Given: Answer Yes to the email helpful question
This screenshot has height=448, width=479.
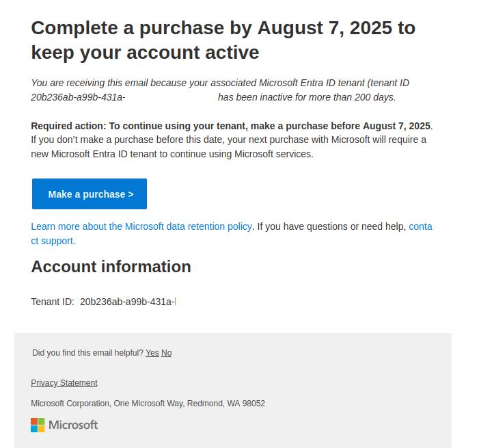Looking at the screenshot, I should [152, 353].
